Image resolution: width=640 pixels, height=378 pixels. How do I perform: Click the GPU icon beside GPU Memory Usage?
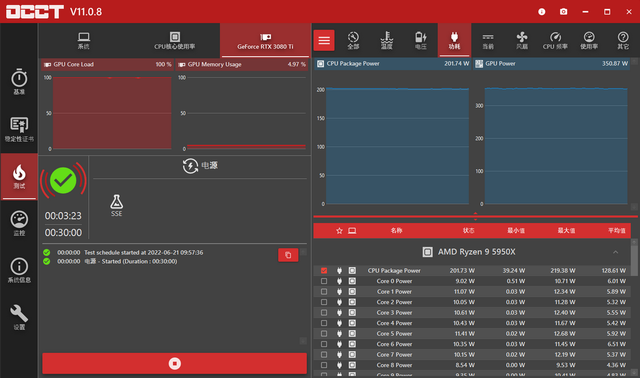(182, 64)
